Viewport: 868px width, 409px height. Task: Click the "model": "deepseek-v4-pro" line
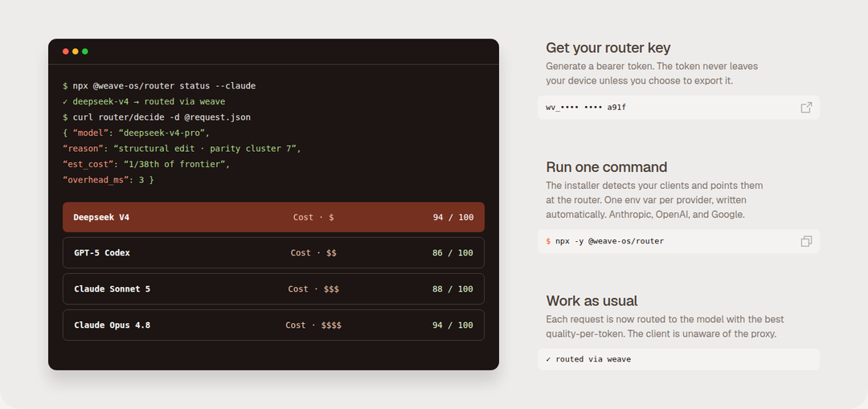pyautogui.click(x=136, y=133)
